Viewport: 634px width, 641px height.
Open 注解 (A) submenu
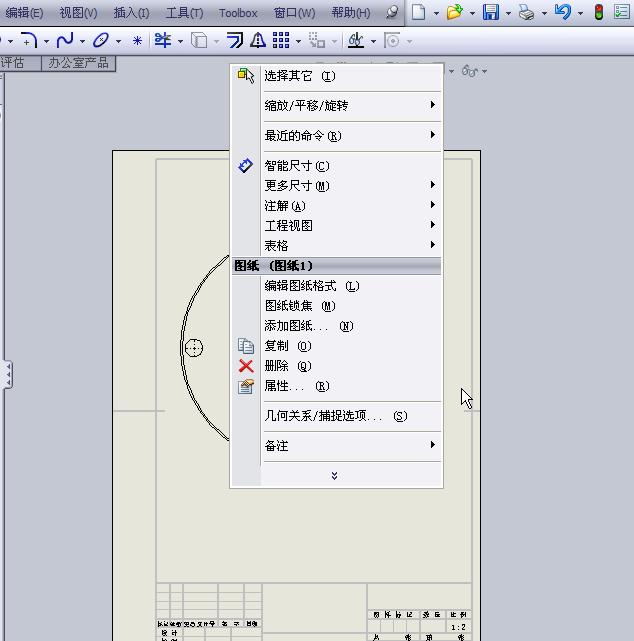click(336, 206)
